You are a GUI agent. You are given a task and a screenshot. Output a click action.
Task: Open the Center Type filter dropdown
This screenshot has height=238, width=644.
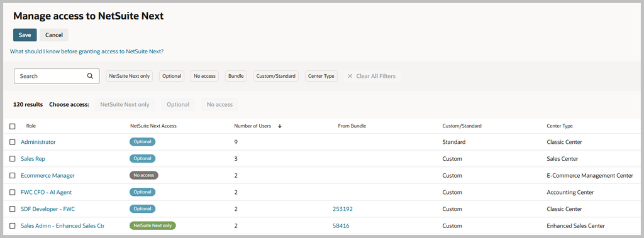tap(321, 76)
